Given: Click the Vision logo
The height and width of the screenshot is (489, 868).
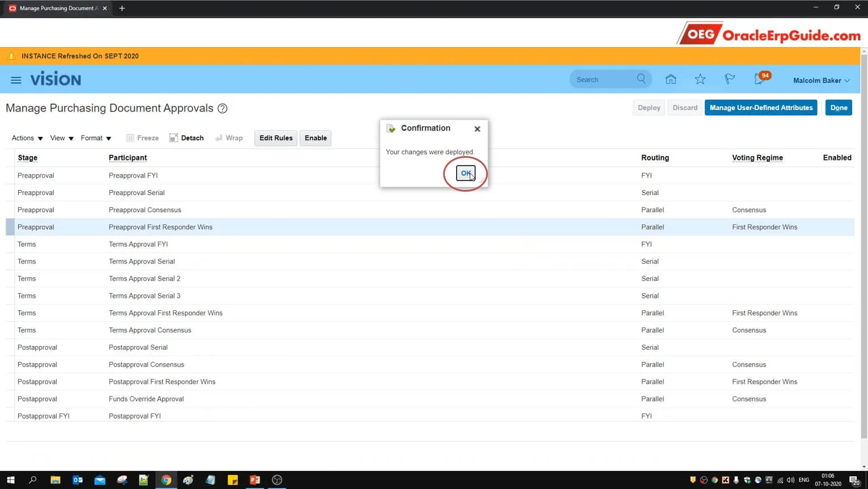Looking at the screenshot, I should click(56, 79).
